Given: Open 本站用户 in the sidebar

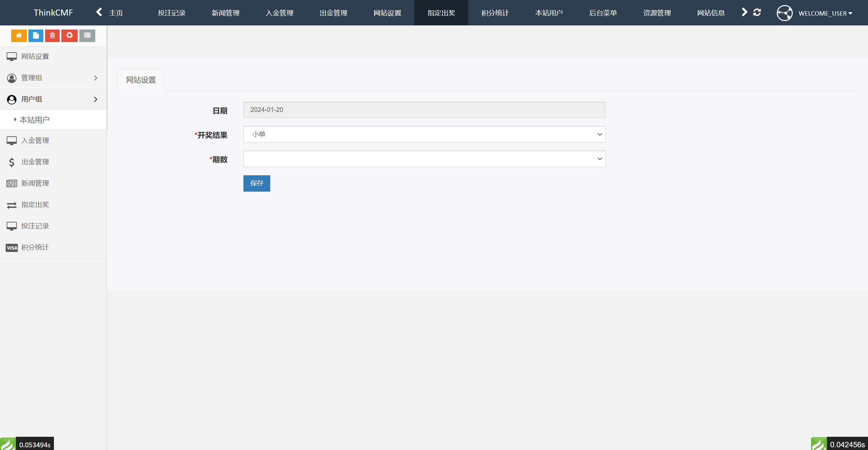Looking at the screenshot, I should [x=35, y=120].
